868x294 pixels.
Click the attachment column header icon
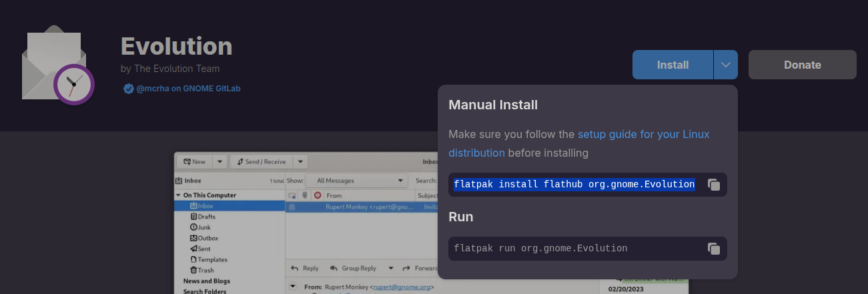(305, 195)
